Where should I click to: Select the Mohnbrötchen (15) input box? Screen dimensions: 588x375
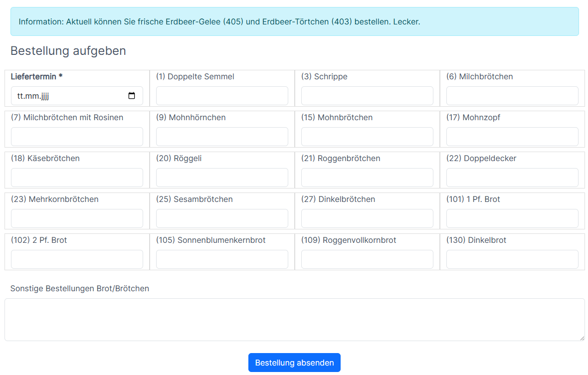point(367,137)
